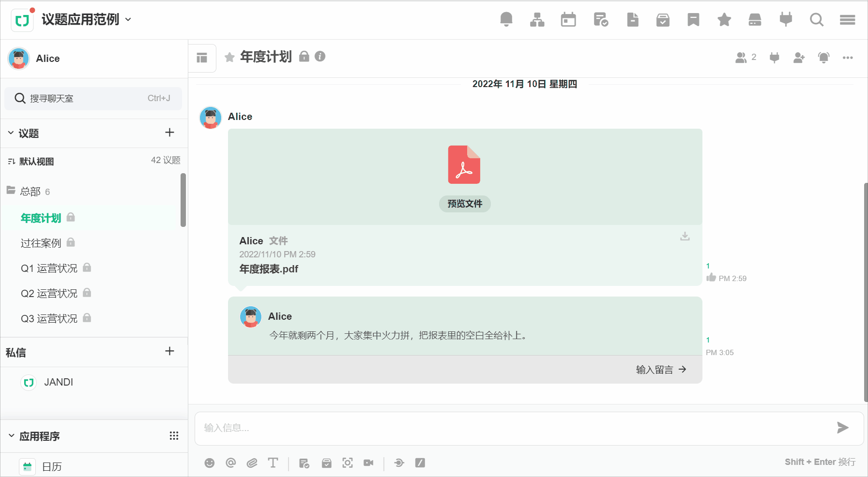Start a video meeting from message toolbar
The image size is (868, 477).
click(368, 463)
